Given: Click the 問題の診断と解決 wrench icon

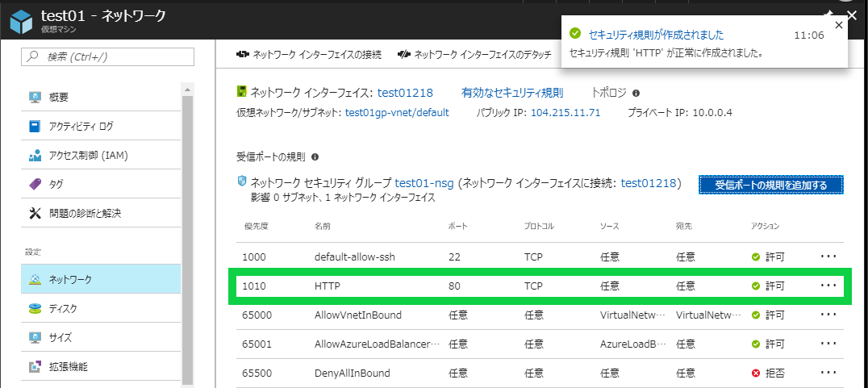Looking at the screenshot, I should coord(35,213).
